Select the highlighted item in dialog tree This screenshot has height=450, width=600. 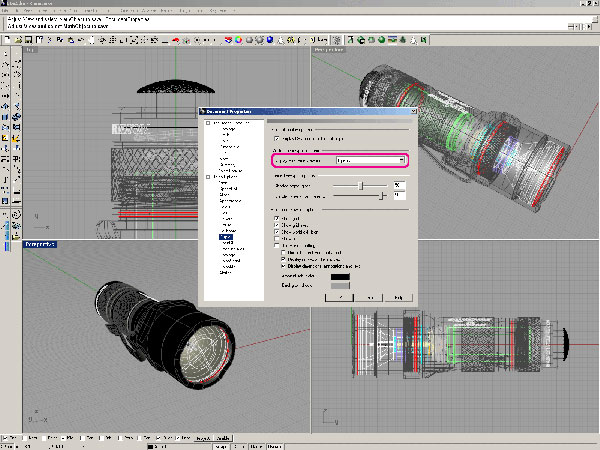tap(226, 236)
